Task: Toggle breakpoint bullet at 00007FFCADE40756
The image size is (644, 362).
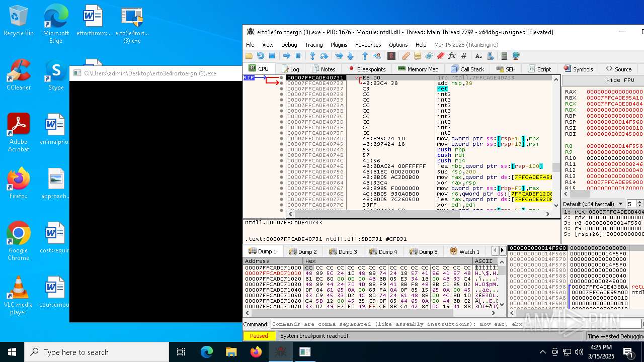Action: click(281, 172)
